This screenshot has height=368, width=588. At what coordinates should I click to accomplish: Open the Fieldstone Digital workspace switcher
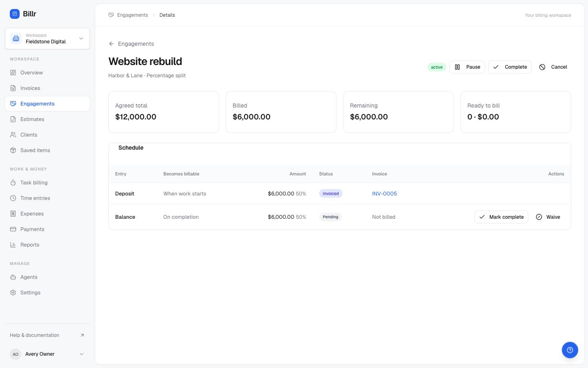click(47, 38)
